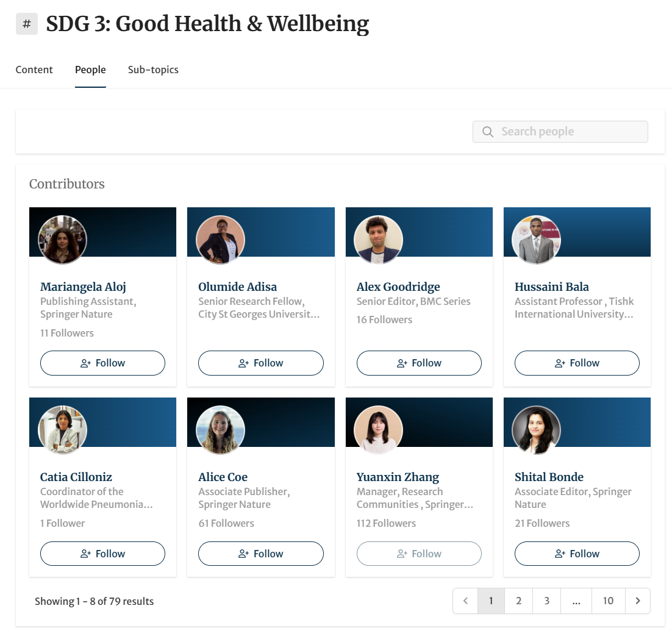The width and height of the screenshot is (672, 628).
Task: Go to previous page arrow
Action: coord(466,601)
